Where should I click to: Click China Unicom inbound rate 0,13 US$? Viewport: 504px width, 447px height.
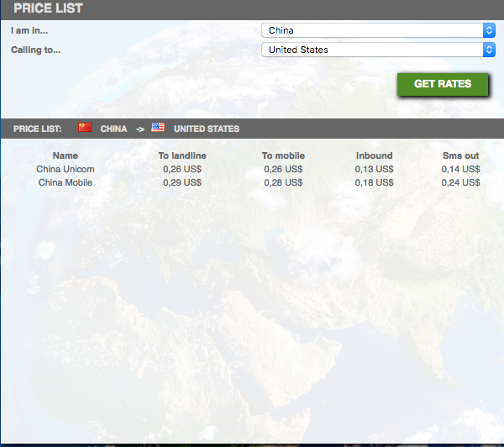click(x=374, y=169)
